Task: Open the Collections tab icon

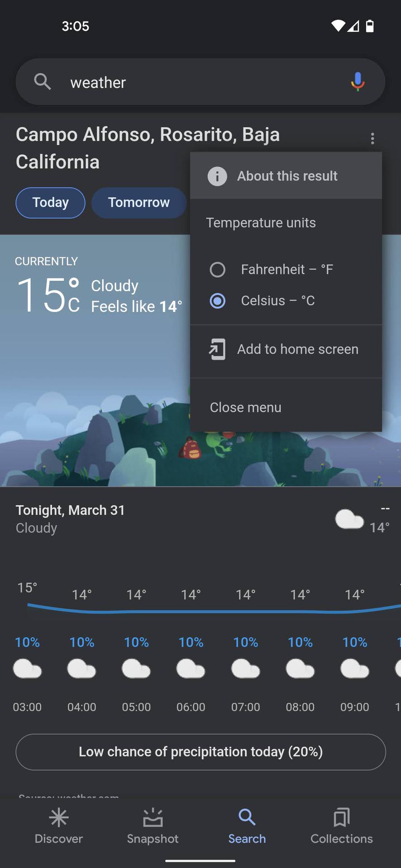Action: point(341,818)
